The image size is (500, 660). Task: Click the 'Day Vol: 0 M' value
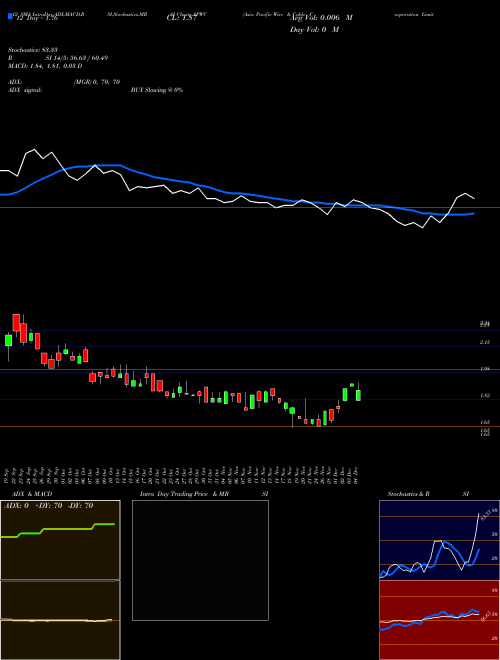pyautogui.click(x=314, y=30)
